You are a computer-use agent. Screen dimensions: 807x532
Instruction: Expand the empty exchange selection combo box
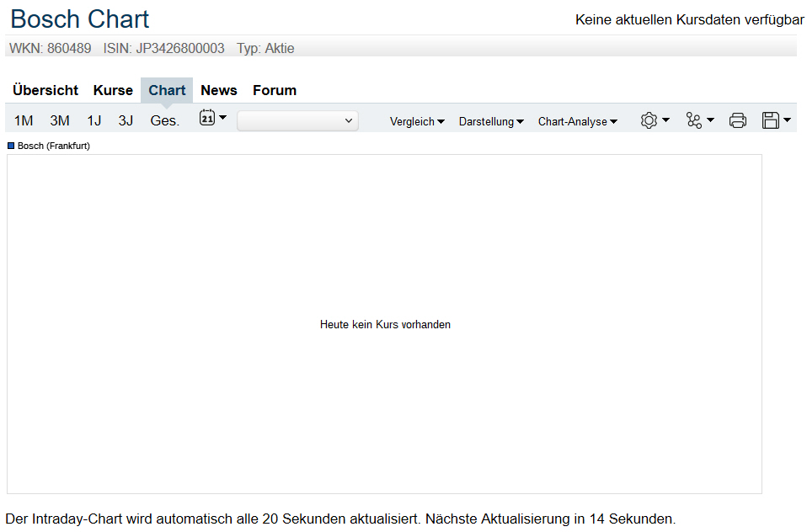pyautogui.click(x=297, y=120)
